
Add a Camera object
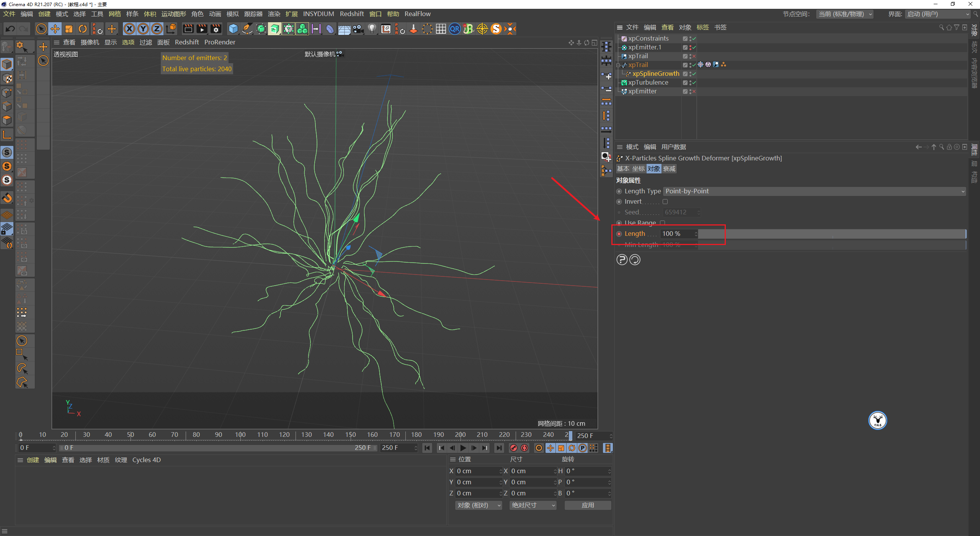pyautogui.click(x=358, y=29)
